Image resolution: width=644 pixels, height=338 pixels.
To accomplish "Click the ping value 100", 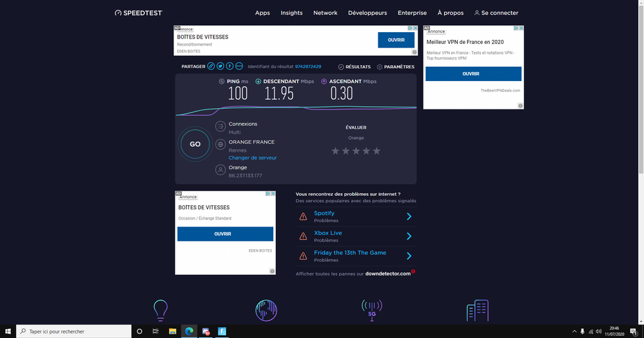I will [x=238, y=93].
